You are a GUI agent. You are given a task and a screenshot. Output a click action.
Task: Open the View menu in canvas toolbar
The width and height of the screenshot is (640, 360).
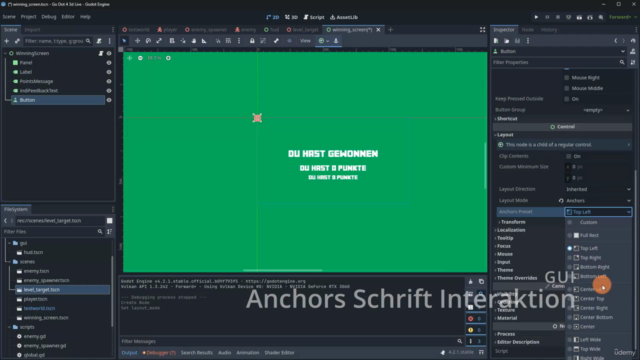[305, 41]
